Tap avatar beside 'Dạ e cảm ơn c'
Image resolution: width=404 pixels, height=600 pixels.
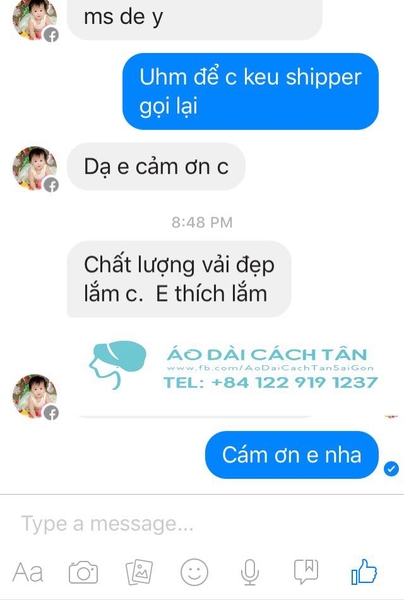(35, 168)
